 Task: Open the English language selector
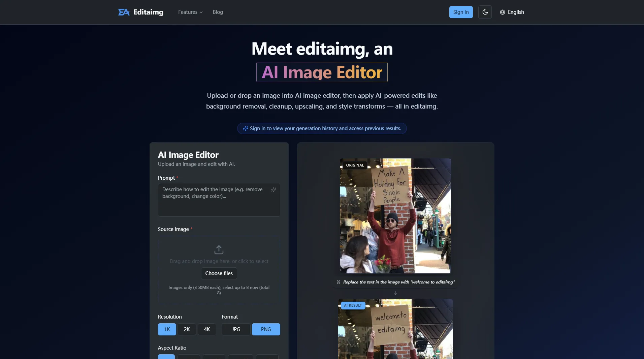coord(512,12)
